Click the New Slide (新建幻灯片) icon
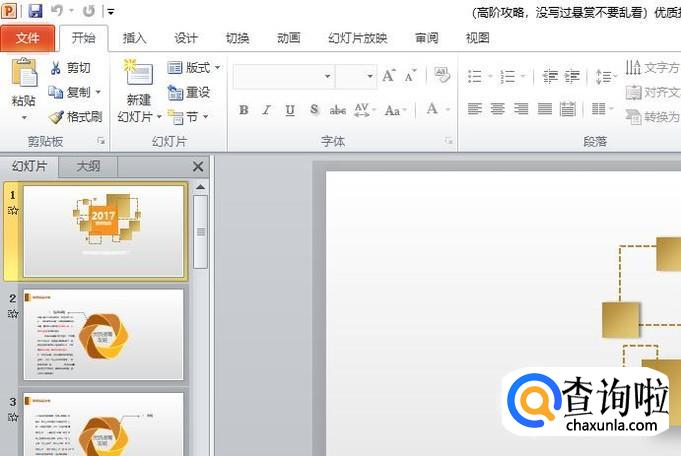Image resolution: width=681 pixels, height=456 pixels. [138, 75]
